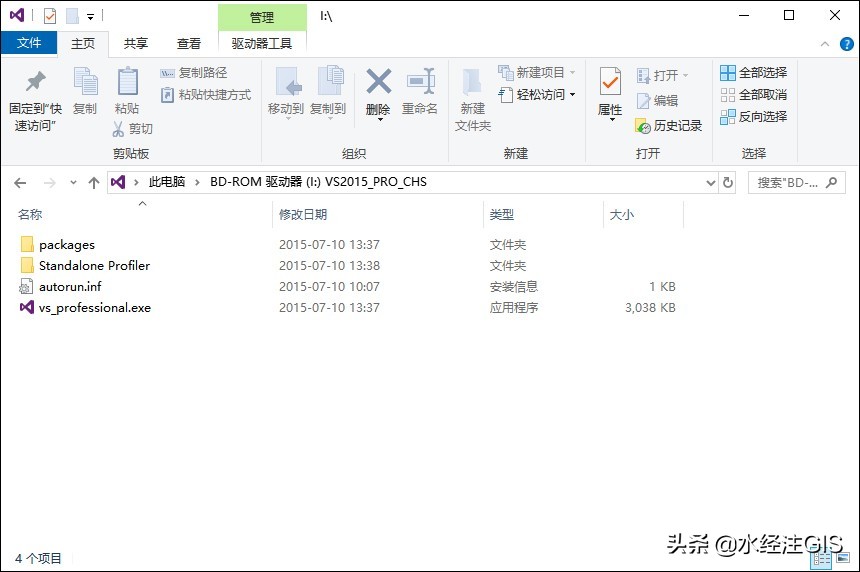The image size is (860, 572).
Task: Click the Help question mark icon
Action: (x=846, y=44)
